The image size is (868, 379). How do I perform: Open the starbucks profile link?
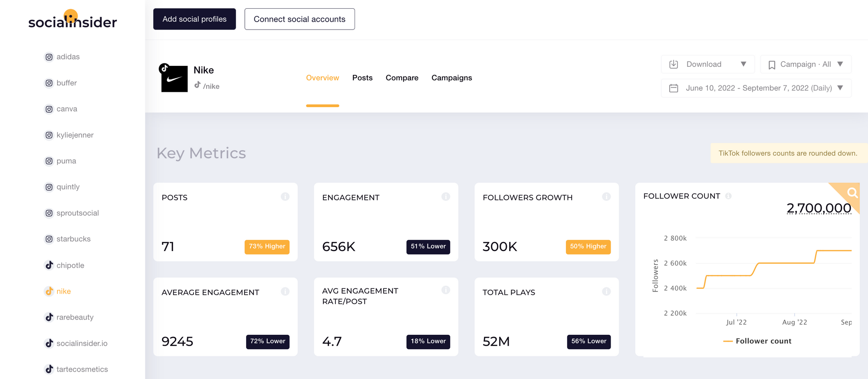73,239
